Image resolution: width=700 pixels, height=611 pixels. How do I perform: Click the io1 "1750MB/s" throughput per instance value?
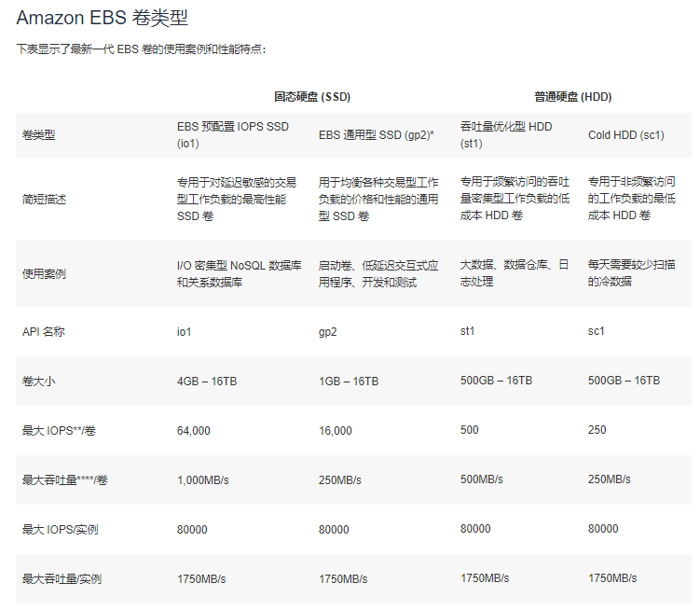pyautogui.click(x=201, y=579)
